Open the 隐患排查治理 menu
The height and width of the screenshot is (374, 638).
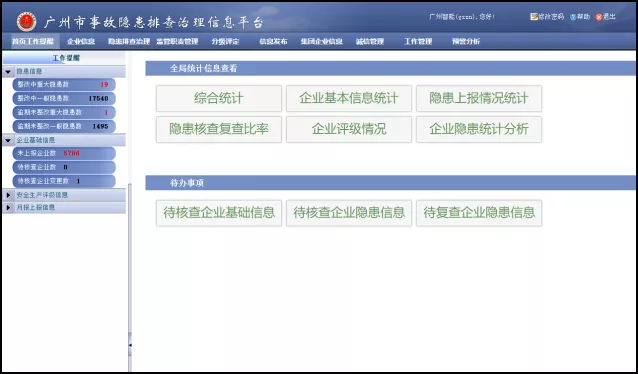tap(129, 42)
